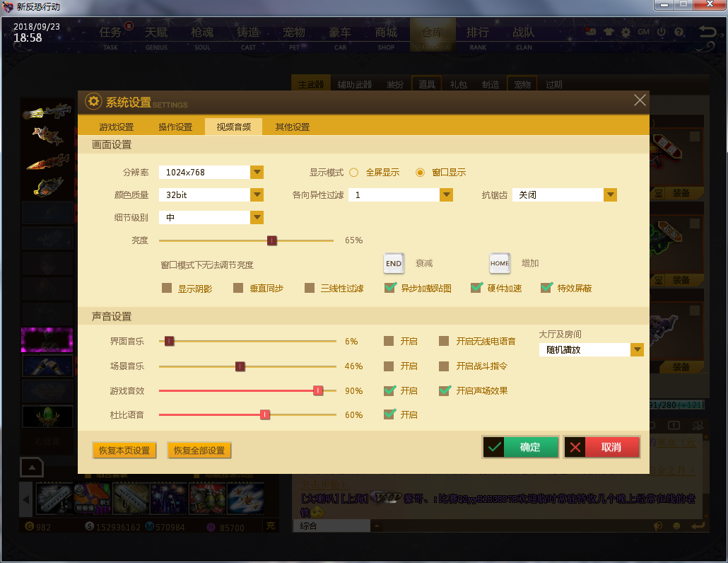Viewport: 728px width, 563px height.
Task: Select the red blade weapon icon in left list
Action: (47, 162)
